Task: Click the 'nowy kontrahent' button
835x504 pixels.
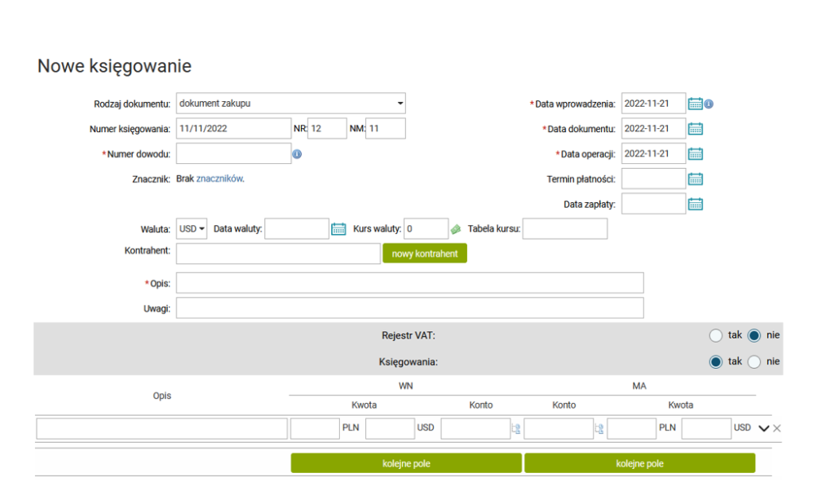Action: (424, 254)
